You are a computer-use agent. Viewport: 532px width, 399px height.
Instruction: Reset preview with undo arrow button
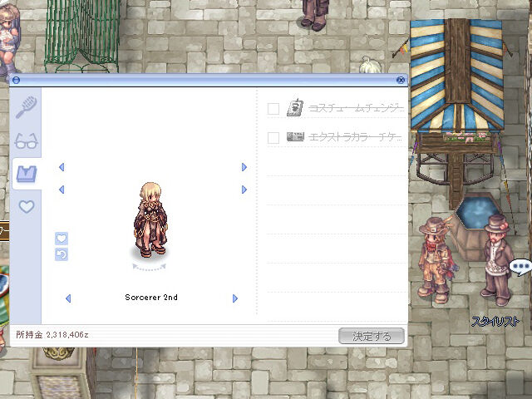[x=62, y=254]
